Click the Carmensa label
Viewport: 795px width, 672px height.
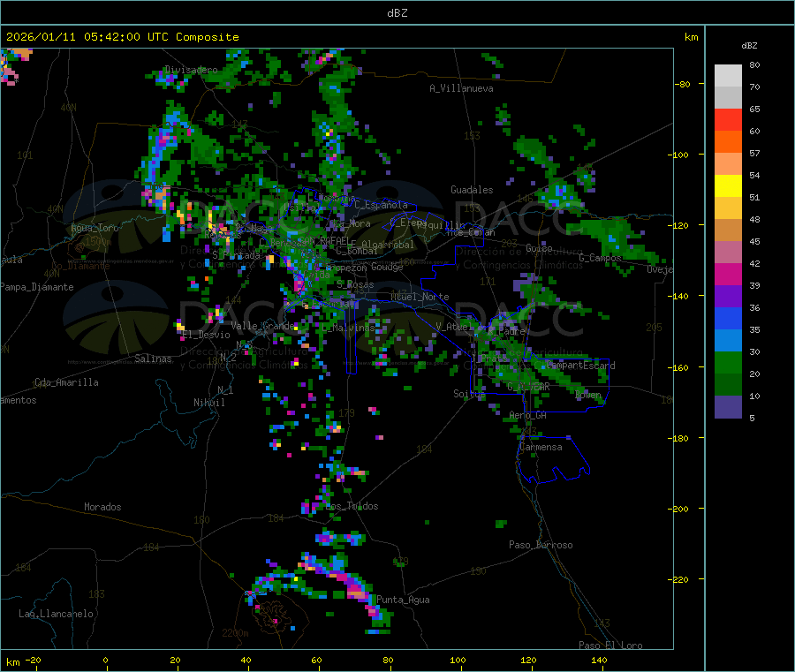coord(541,447)
